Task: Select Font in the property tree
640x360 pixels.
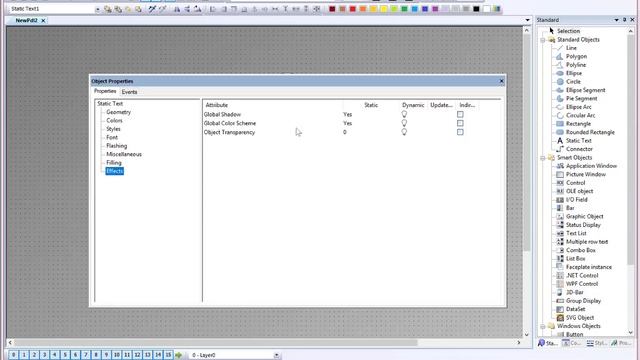Action: pos(112,138)
